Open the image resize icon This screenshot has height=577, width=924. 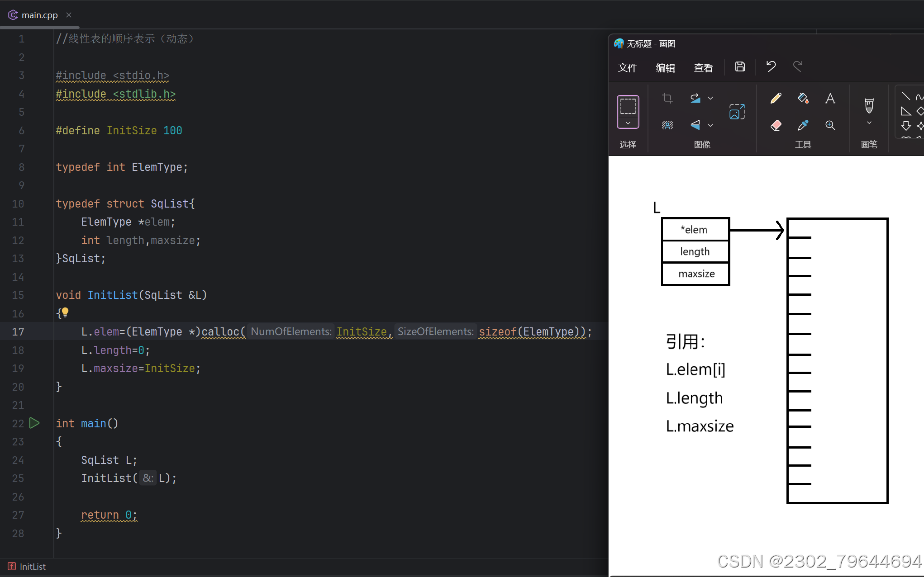(737, 112)
